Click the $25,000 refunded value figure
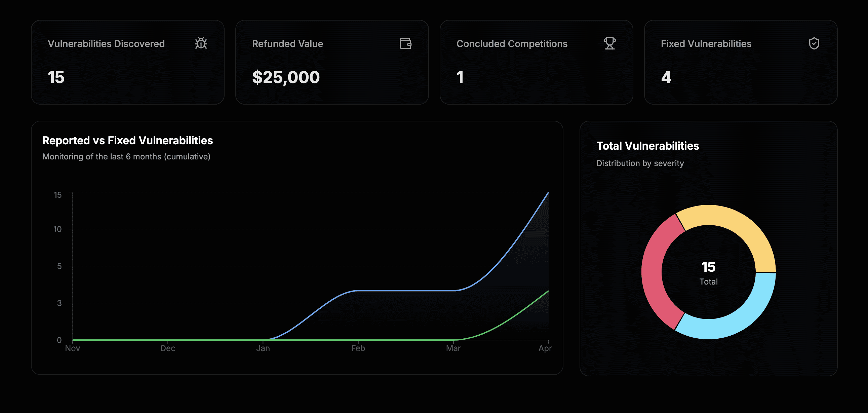 [286, 77]
